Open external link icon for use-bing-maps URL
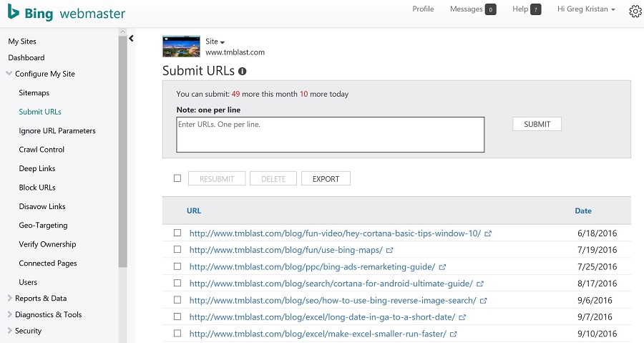The height and width of the screenshot is (343, 644). point(389,250)
